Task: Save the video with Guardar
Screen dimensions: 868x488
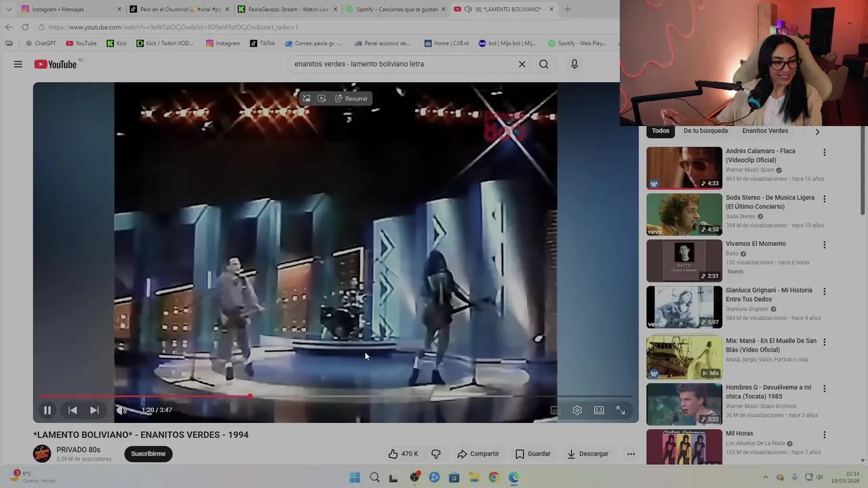Action: click(x=533, y=453)
